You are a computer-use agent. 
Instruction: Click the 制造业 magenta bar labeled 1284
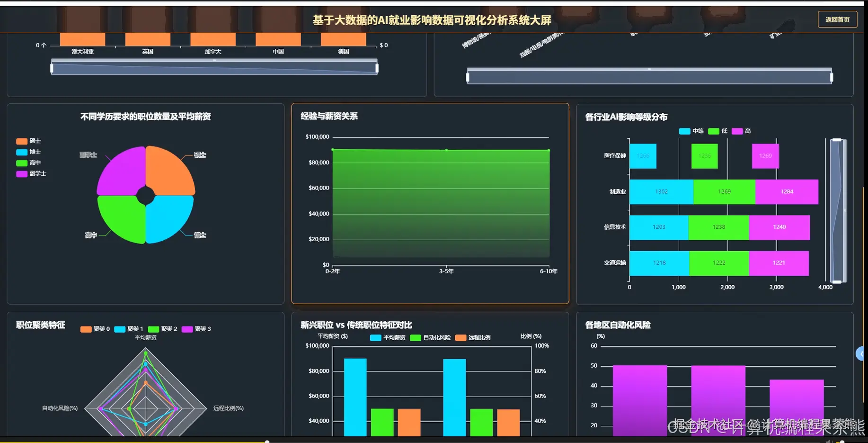tap(787, 192)
